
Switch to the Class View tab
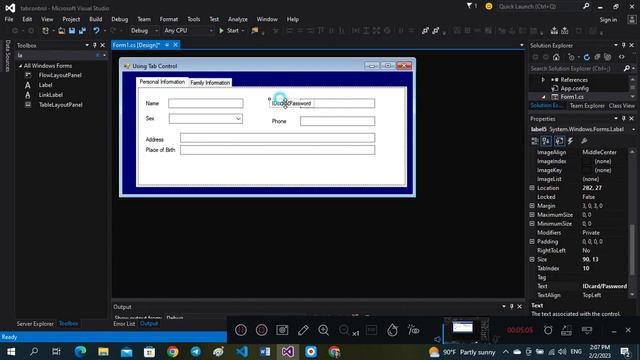click(x=621, y=106)
